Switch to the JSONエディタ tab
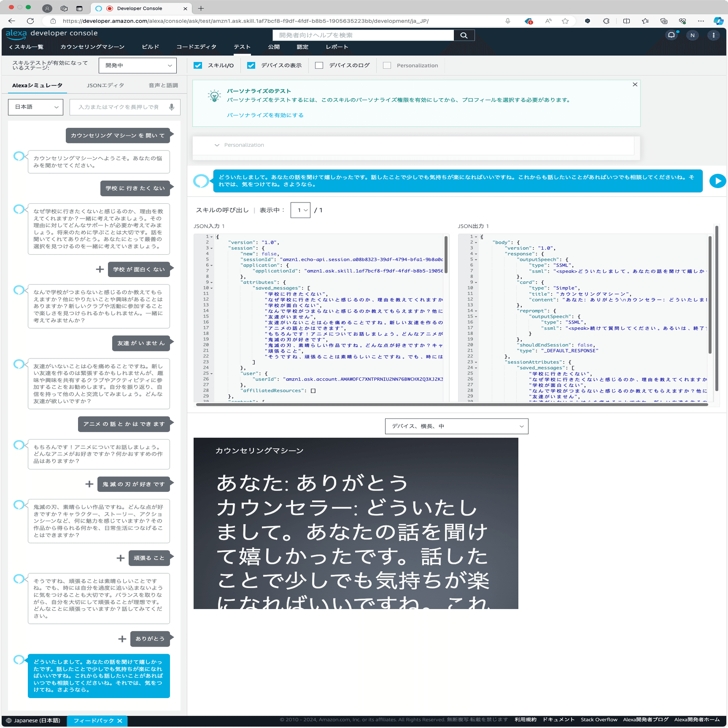 [x=105, y=85]
